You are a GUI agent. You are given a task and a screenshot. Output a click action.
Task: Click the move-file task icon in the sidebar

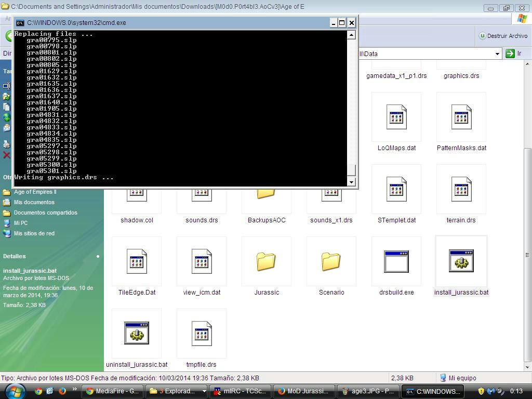pyautogui.click(x=7, y=97)
